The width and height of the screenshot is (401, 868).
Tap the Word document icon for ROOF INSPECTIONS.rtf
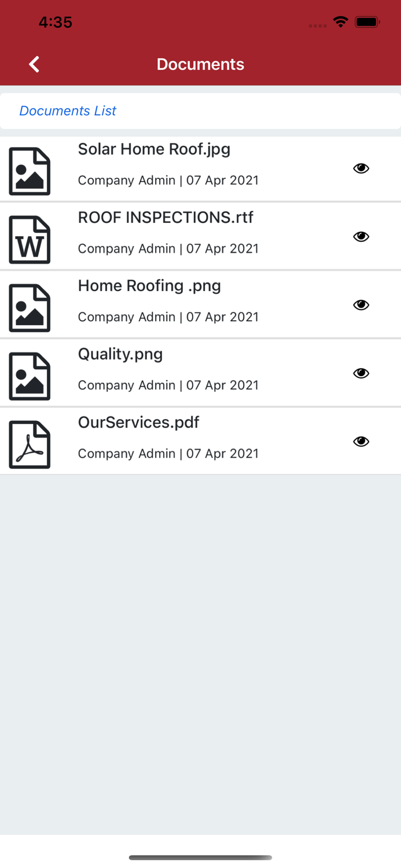[x=30, y=240]
